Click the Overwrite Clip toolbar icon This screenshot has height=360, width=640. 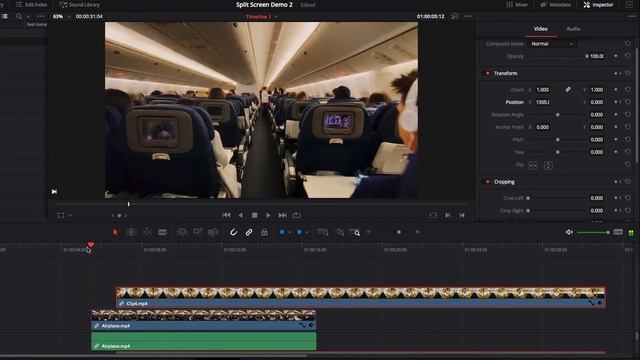198,232
